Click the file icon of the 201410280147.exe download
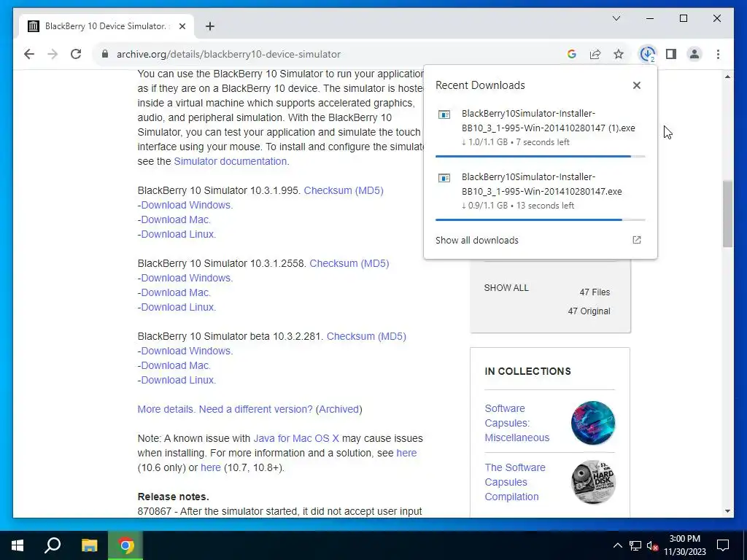The height and width of the screenshot is (560, 747). pyautogui.click(x=444, y=178)
